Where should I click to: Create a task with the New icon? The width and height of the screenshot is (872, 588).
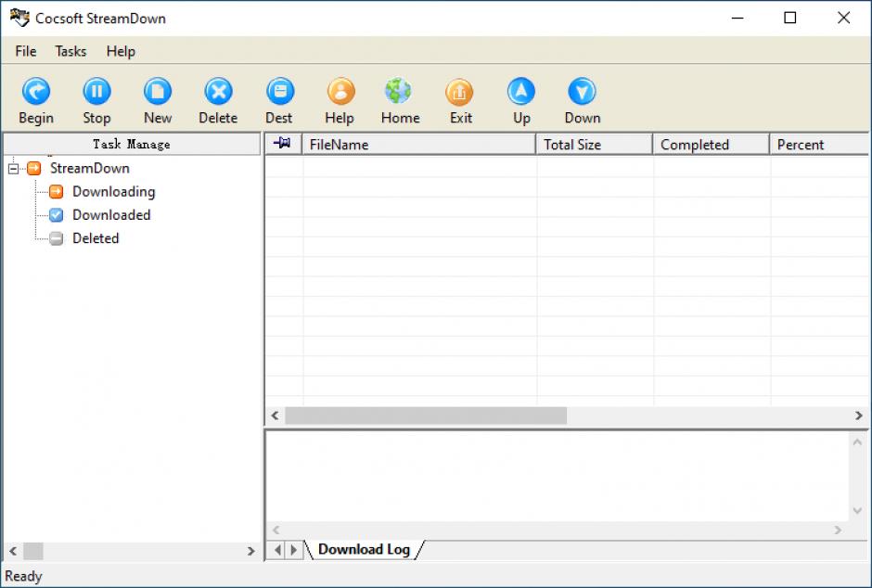click(158, 91)
